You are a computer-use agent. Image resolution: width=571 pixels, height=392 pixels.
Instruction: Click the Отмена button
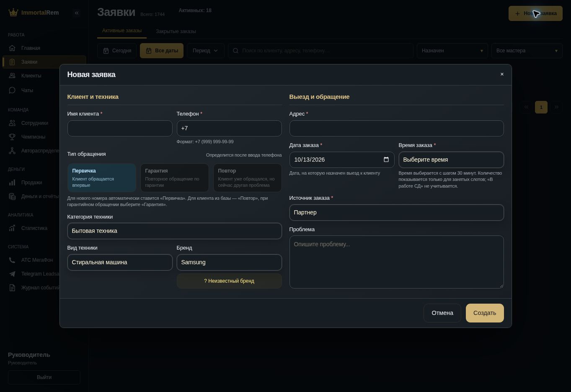pos(442,313)
